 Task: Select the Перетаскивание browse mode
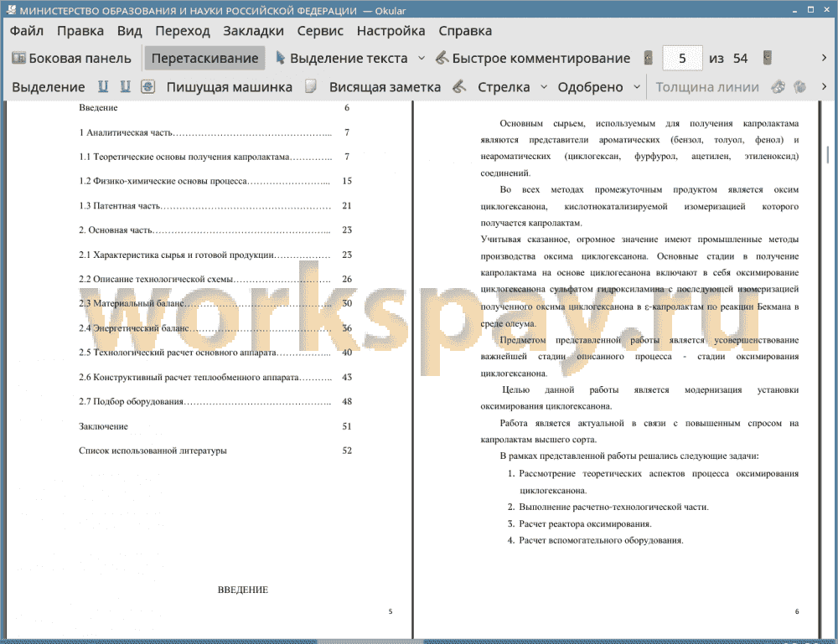tap(204, 59)
